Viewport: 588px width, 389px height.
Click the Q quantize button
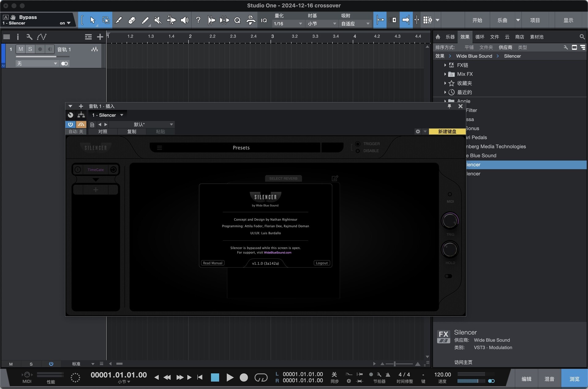coord(237,20)
